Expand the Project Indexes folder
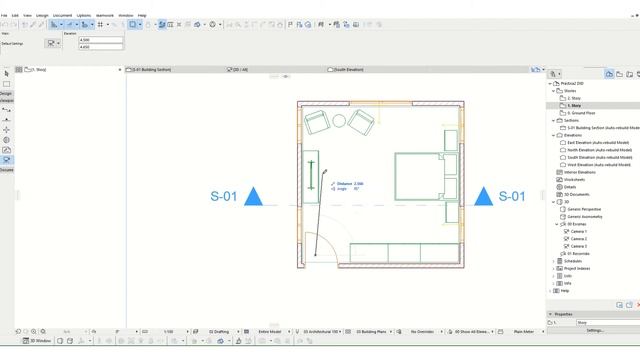Image resolution: width=640 pixels, height=360 pixels. pyautogui.click(x=554, y=269)
